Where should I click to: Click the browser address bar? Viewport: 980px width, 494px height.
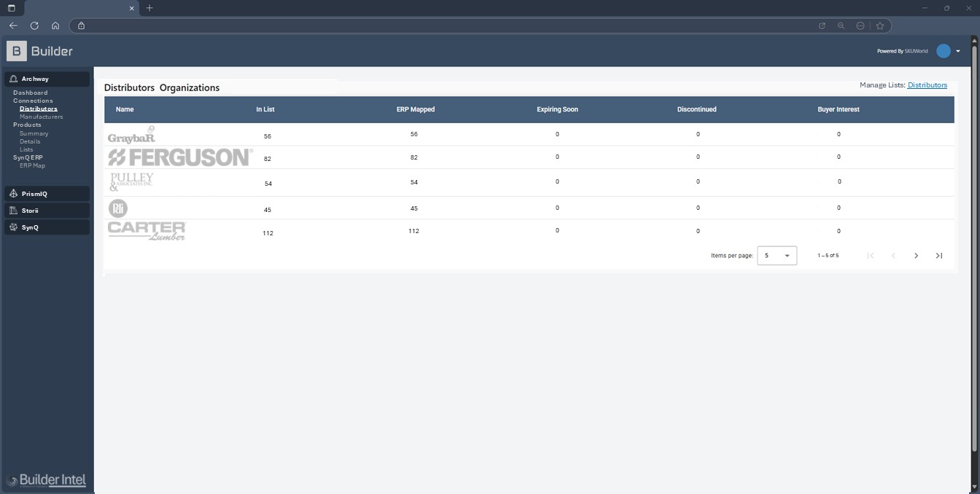click(437, 26)
